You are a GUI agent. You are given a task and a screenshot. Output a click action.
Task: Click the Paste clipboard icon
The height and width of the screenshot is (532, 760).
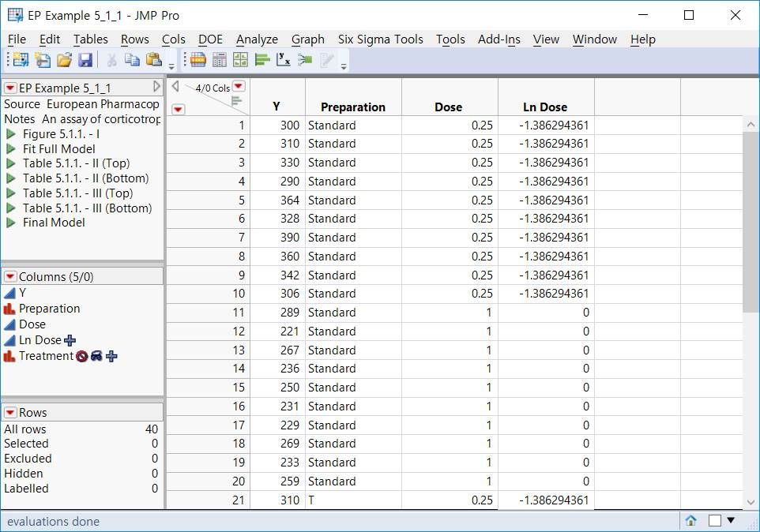(154, 60)
